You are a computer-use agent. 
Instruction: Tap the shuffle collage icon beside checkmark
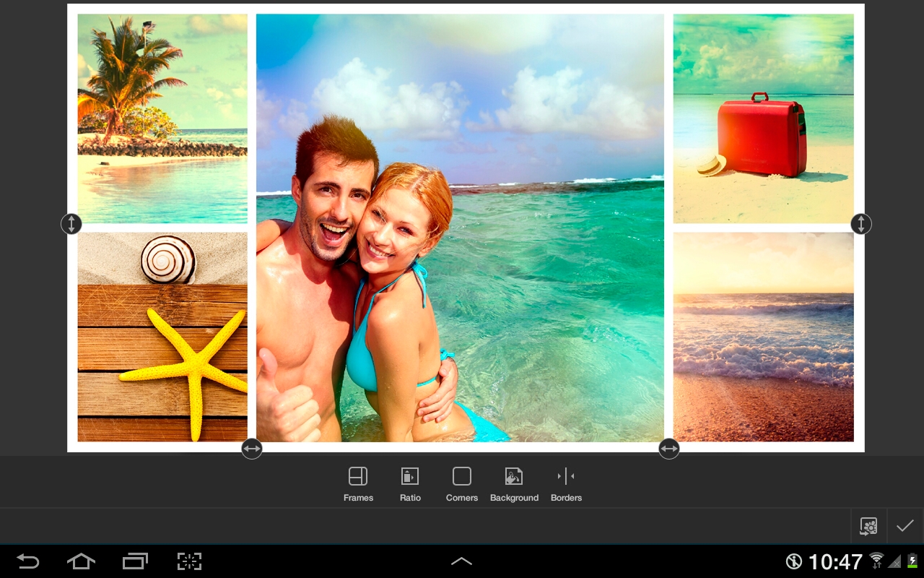click(868, 526)
